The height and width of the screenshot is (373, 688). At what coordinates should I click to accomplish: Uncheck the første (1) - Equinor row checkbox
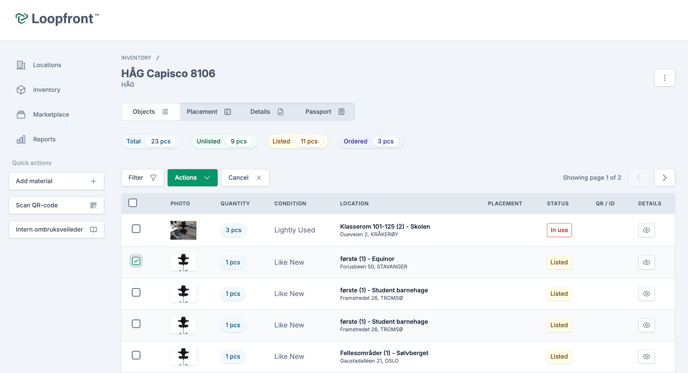136,261
